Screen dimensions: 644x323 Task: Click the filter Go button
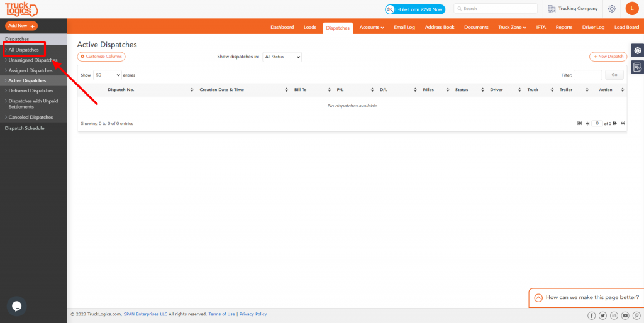(x=614, y=75)
